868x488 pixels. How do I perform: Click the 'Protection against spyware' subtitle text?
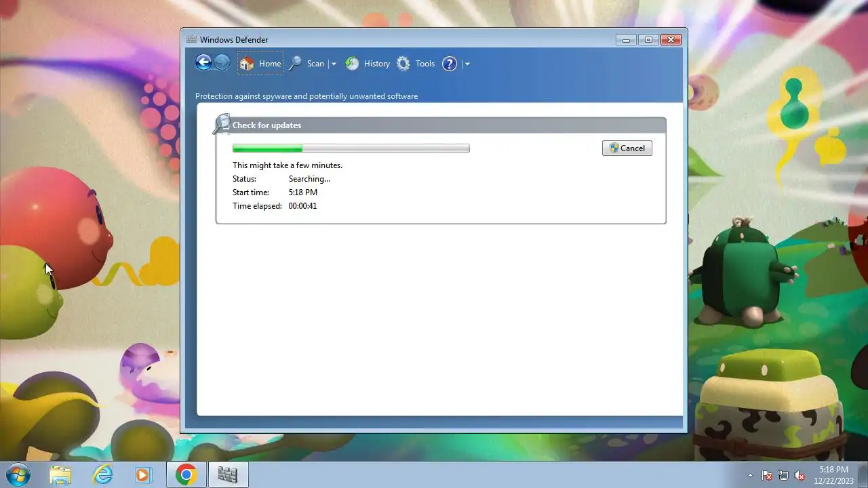coord(307,96)
